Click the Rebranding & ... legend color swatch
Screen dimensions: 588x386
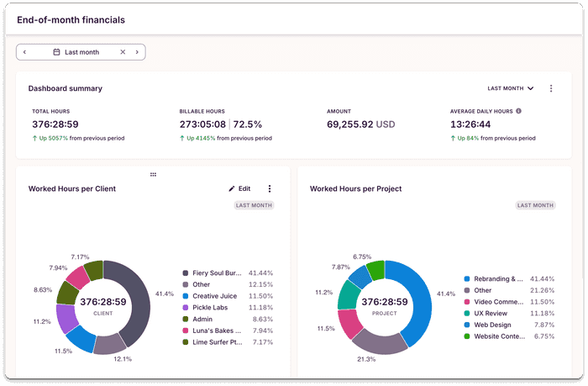tap(466, 278)
